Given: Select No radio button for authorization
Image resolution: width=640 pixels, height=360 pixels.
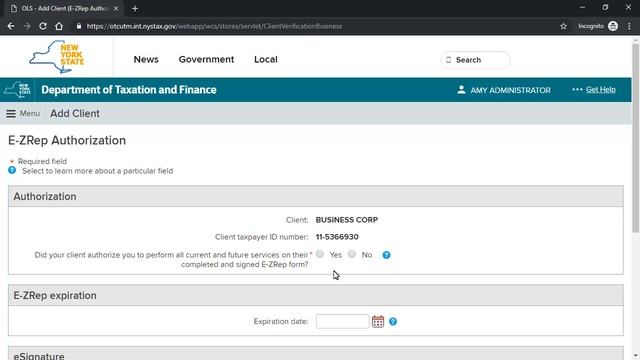Looking at the screenshot, I should [352, 254].
